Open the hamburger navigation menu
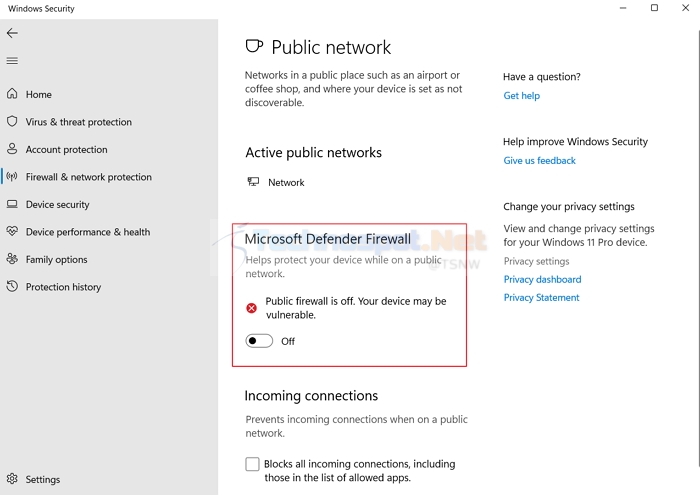Screen dimensions: 700x495 tap(12, 61)
